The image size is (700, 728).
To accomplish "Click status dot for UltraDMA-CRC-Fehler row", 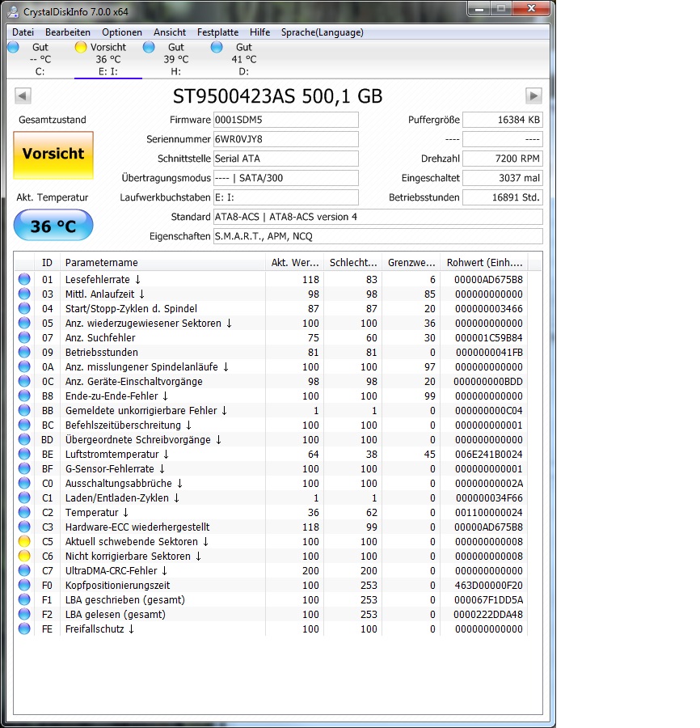I will coord(24,570).
